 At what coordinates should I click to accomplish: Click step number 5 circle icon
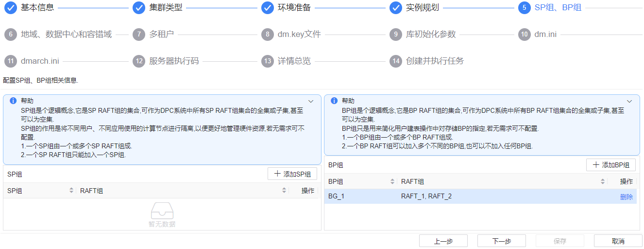click(524, 8)
